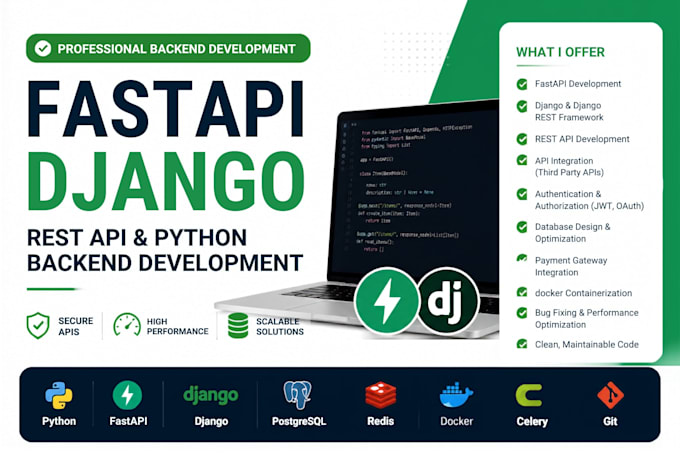Click the large green DJANGO headline

166,181
